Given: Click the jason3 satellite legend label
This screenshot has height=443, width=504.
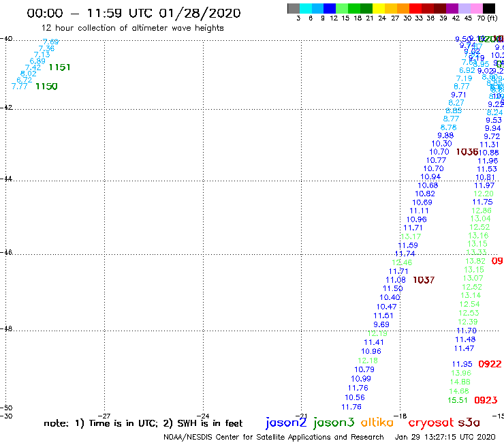Looking at the screenshot, I should tap(334, 423).
